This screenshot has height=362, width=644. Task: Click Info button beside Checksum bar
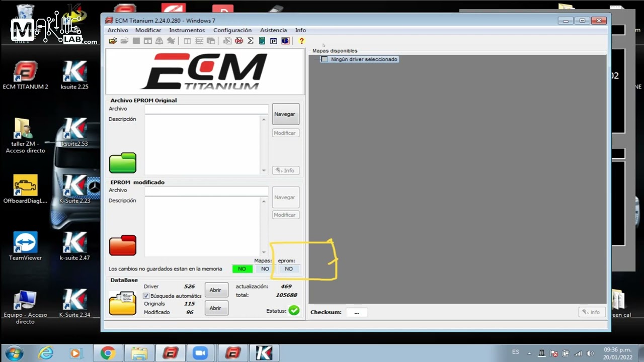pyautogui.click(x=592, y=312)
